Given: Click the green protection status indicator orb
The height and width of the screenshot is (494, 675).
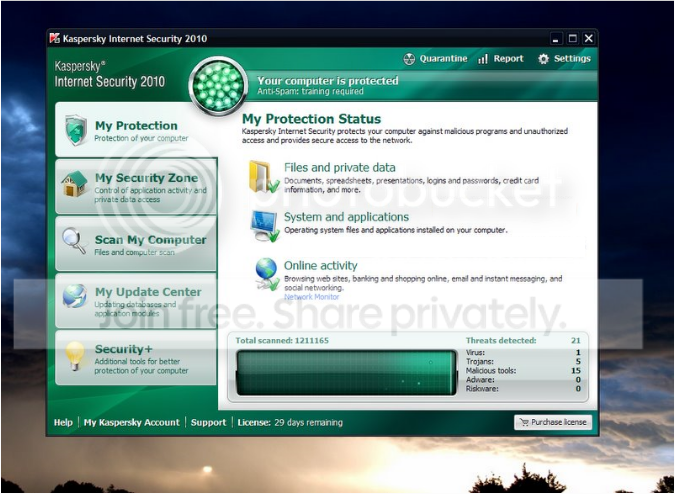Looking at the screenshot, I should pyautogui.click(x=218, y=86).
